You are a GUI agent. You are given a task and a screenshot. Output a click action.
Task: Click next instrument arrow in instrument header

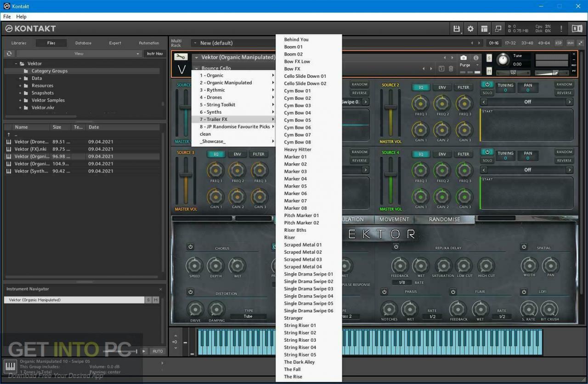(x=452, y=57)
